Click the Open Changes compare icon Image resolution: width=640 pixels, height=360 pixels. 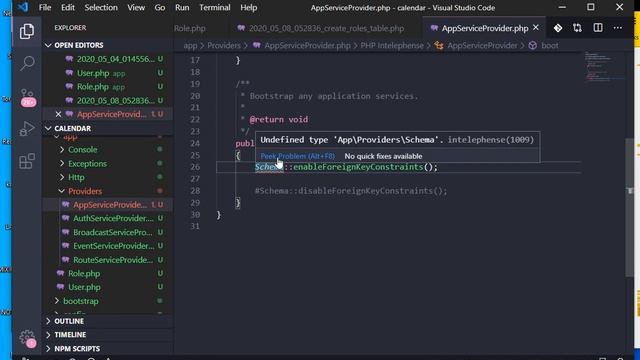click(577, 28)
